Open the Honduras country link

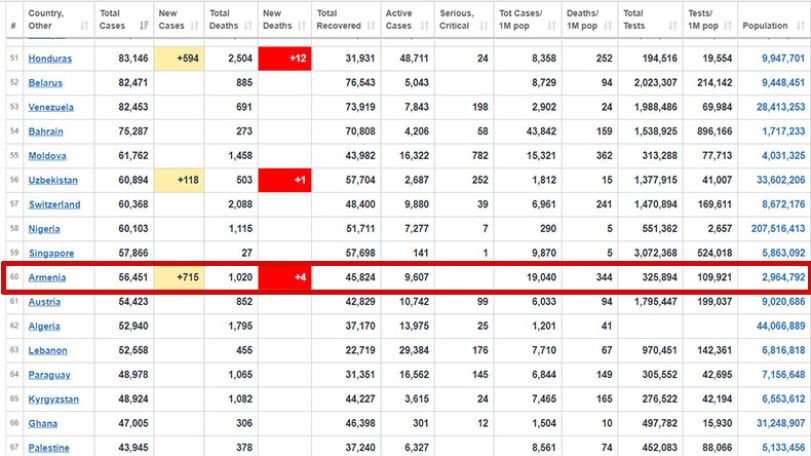pos(50,59)
